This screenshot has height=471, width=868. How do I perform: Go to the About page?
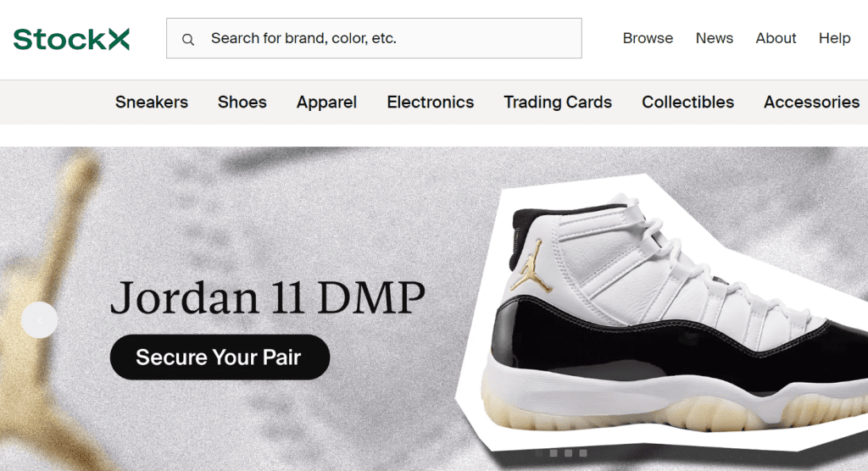point(776,38)
